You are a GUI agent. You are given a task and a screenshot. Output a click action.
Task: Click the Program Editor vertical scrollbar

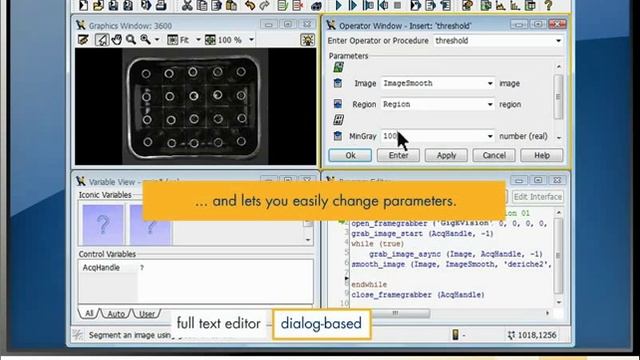click(558, 256)
